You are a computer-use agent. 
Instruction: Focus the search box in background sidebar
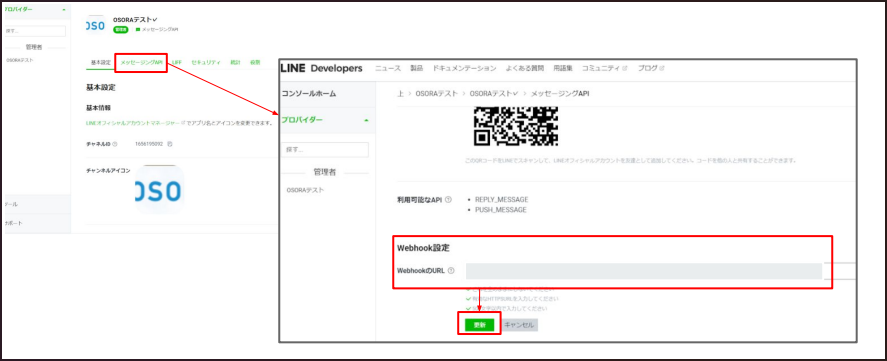pos(34,31)
